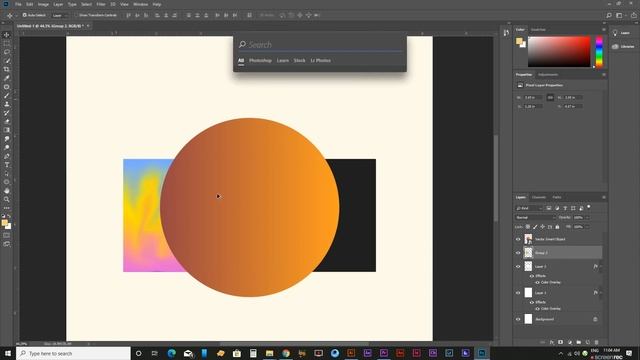Hide the Background layer
This screenshot has height=360, width=640.
(518, 319)
